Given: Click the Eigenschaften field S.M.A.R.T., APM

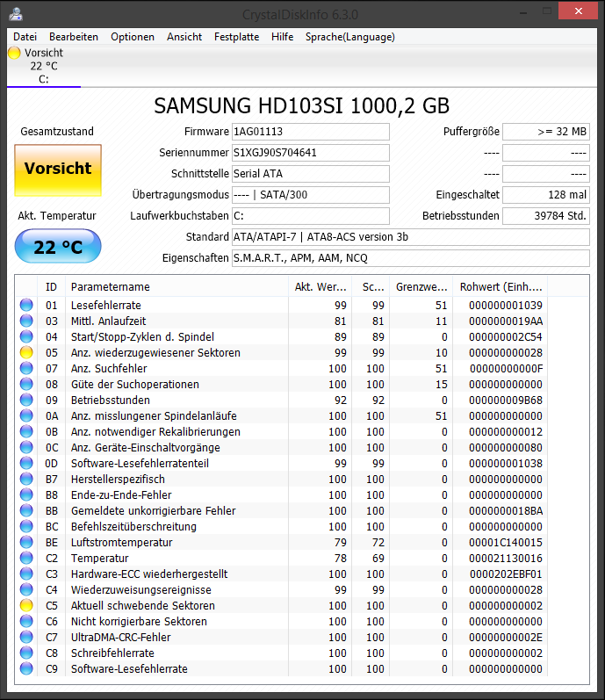Looking at the screenshot, I should [x=411, y=258].
